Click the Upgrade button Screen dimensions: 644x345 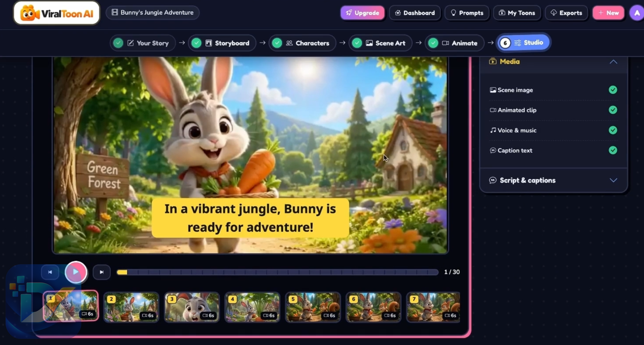(362, 13)
